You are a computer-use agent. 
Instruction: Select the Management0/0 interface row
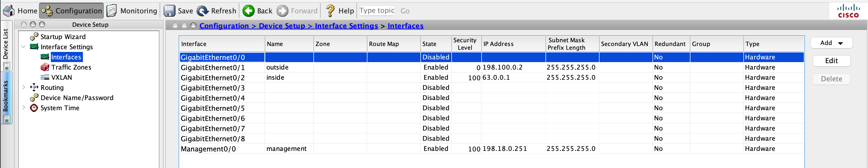(208, 149)
